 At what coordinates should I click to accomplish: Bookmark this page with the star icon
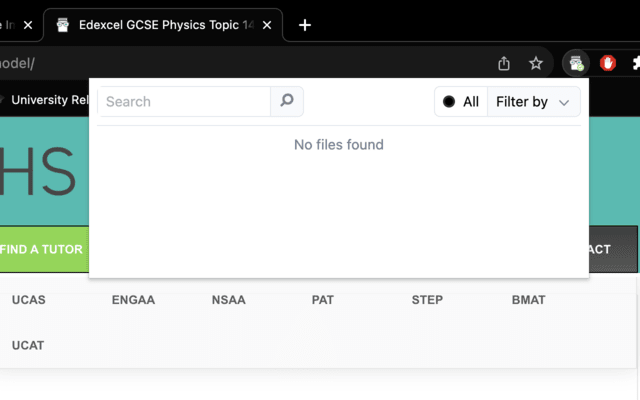click(536, 63)
